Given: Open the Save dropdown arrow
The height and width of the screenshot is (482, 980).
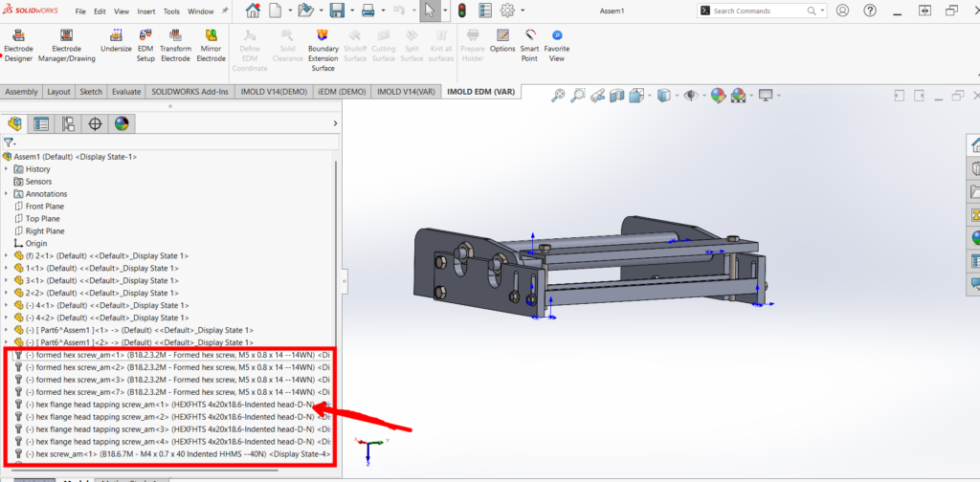Looking at the screenshot, I should 351,11.
